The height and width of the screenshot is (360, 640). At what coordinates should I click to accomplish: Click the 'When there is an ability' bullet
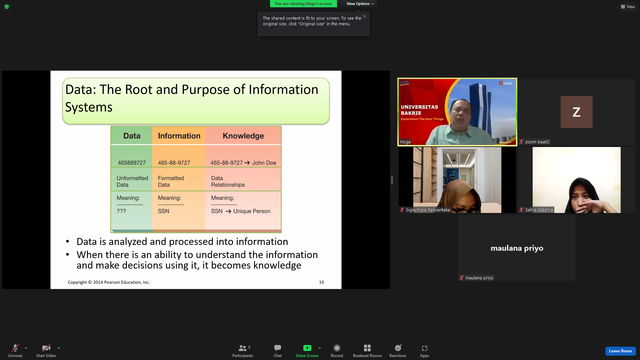pos(197,260)
